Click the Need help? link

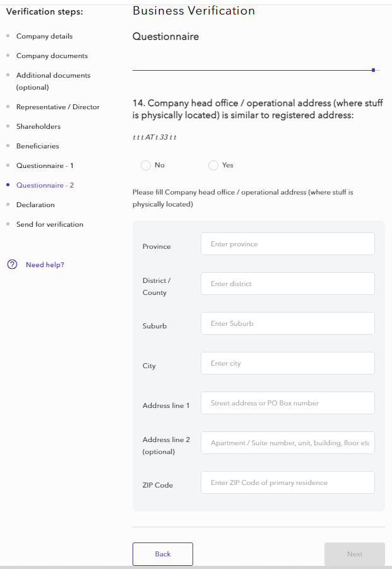[45, 265]
